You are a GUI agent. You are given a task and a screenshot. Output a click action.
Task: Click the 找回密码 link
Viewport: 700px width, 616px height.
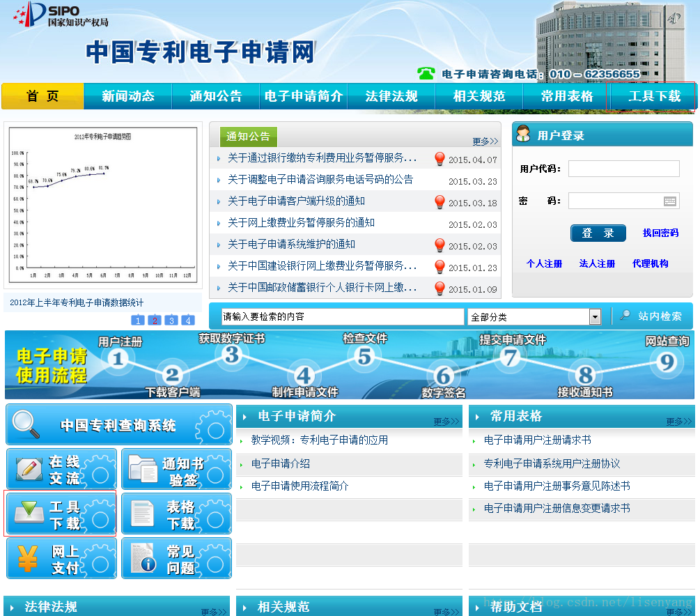tap(660, 233)
